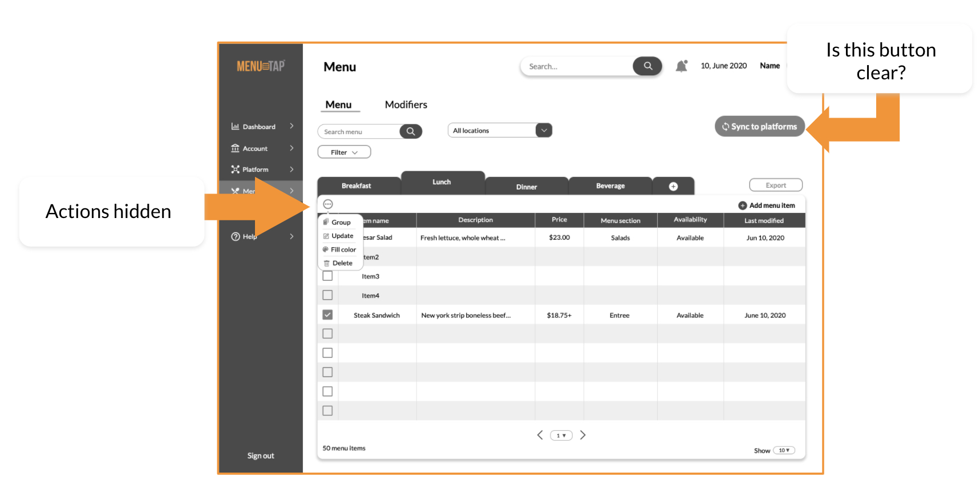Open the notifications bell
The image size is (980, 492).
point(681,66)
